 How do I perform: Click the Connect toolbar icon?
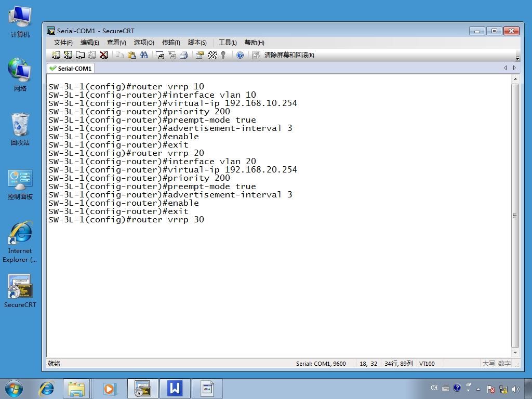[56, 55]
